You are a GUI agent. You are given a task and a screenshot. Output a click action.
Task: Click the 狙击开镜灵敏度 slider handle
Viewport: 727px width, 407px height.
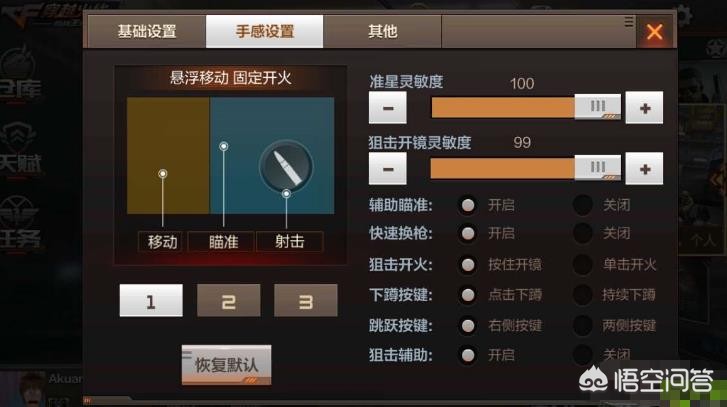click(598, 168)
